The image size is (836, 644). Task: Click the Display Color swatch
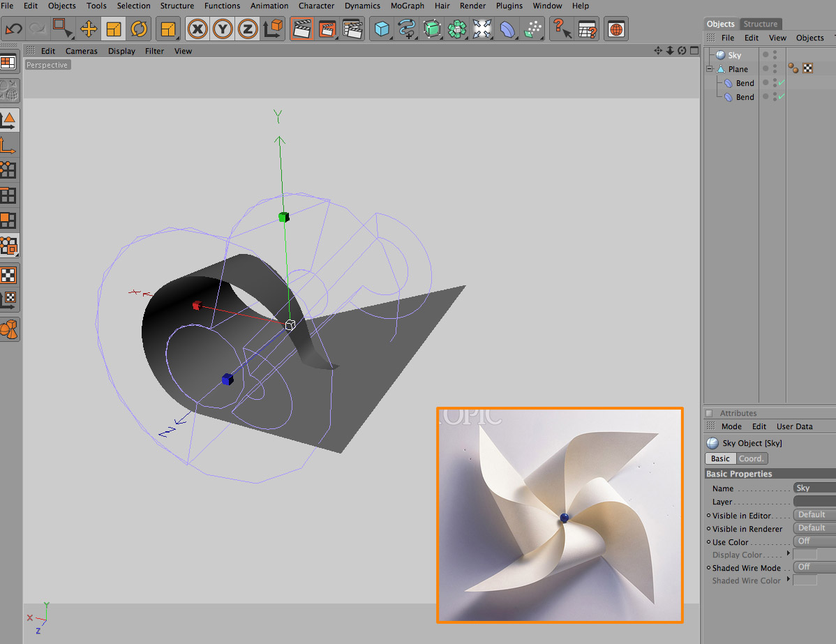point(805,555)
